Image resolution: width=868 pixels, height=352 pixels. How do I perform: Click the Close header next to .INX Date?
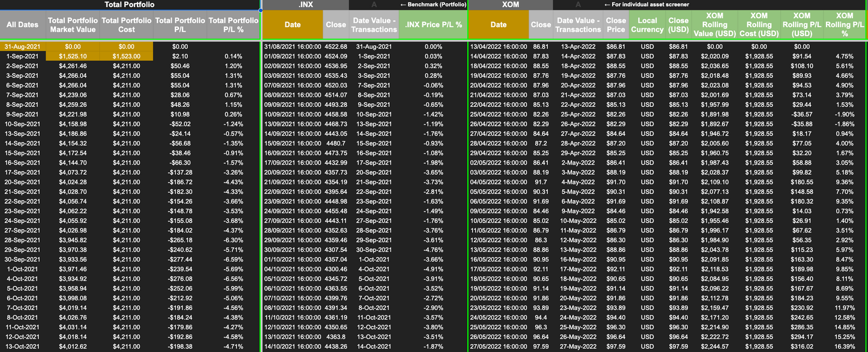[336, 25]
